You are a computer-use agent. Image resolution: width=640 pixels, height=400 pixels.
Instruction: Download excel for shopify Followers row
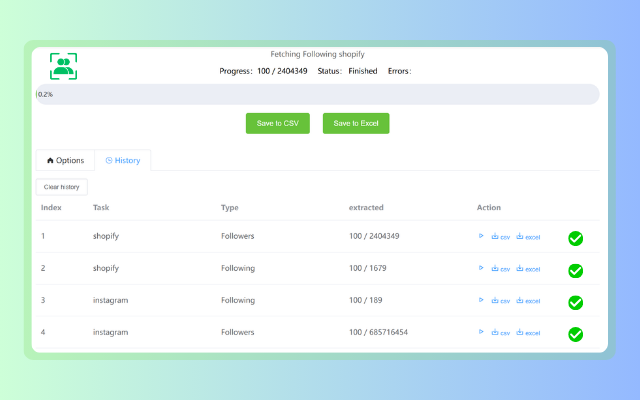[528, 236]
